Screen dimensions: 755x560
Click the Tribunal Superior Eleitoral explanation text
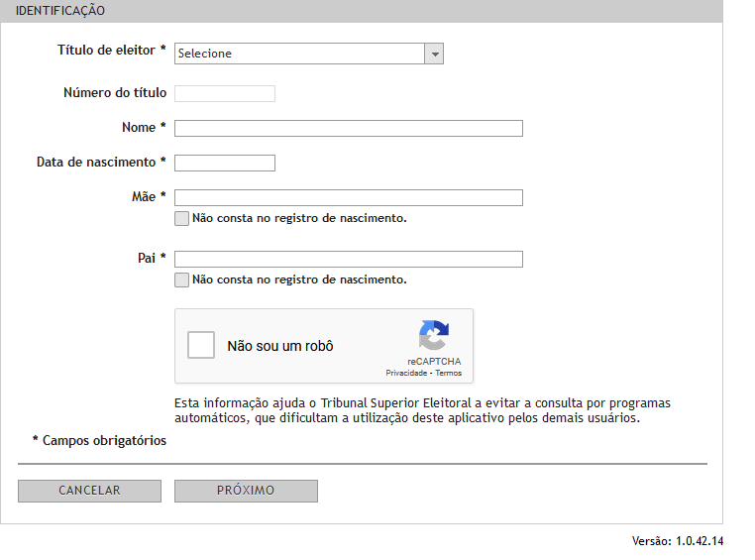pos(422,410)
